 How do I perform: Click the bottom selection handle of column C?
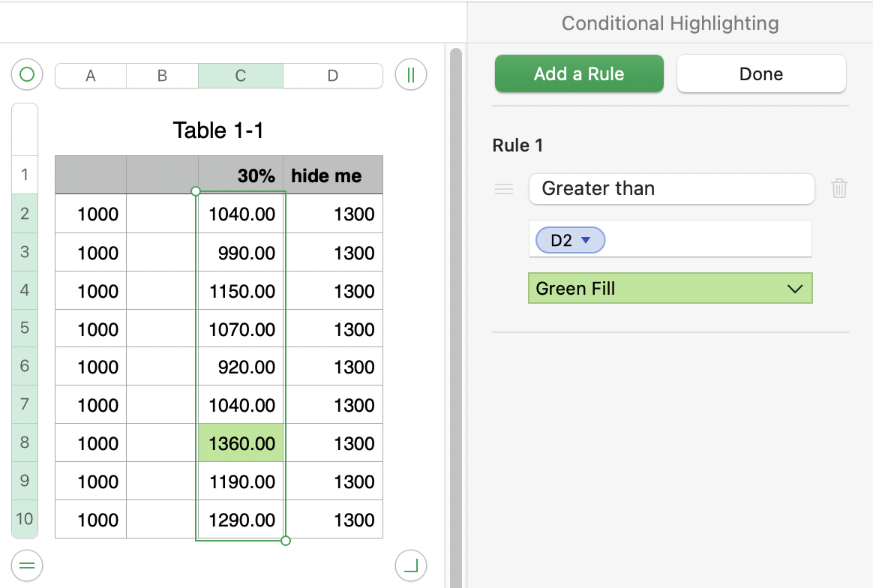click(285, 540)
